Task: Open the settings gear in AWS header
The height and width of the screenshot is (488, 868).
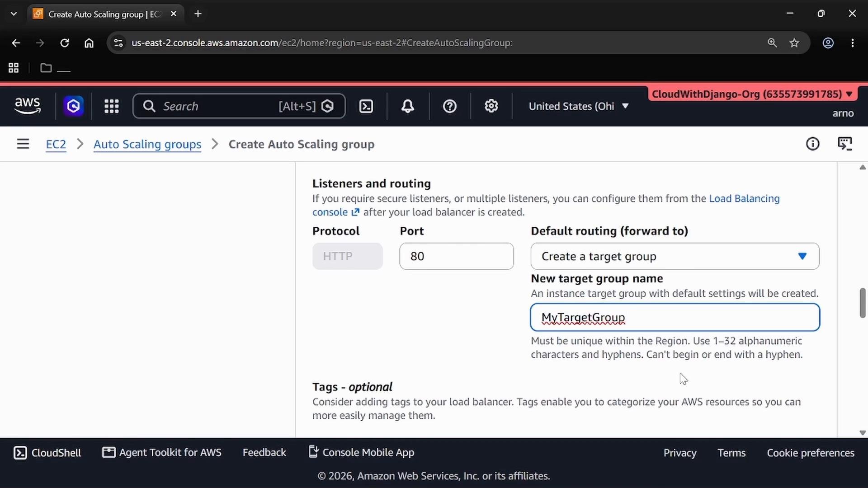Action: point(491,106)
